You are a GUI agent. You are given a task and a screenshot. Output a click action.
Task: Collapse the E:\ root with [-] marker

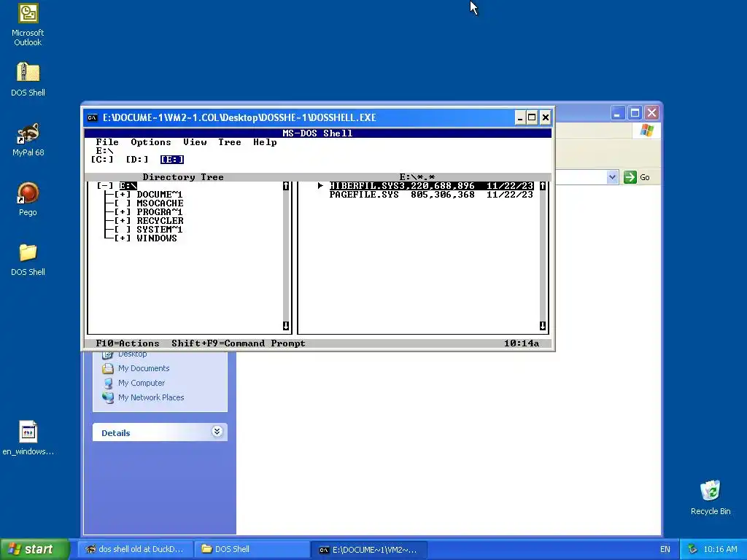click(105, 186)
